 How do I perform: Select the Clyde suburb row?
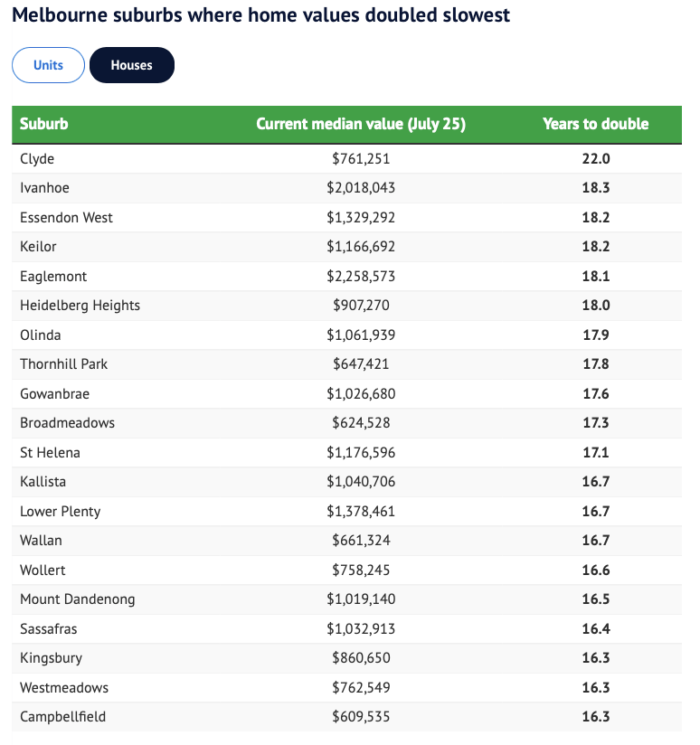[37, 158]
